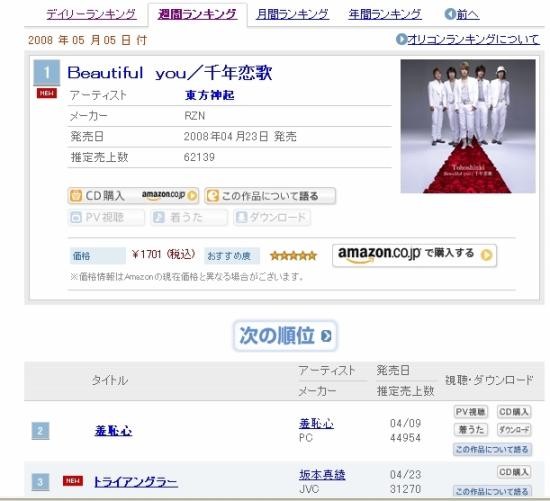Switch to 月間ランキング tab
Viewport: 550px width, 501px height.
(x=293, y=14)
